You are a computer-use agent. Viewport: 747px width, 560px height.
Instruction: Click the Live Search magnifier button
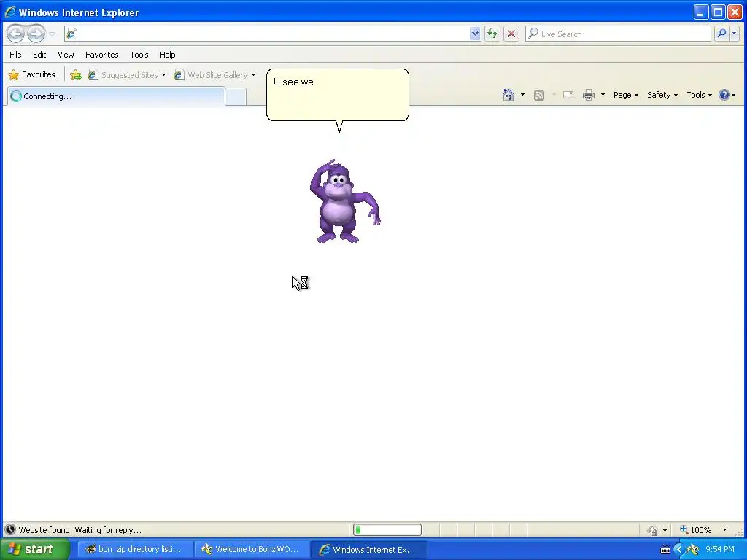tap(721, 34)
